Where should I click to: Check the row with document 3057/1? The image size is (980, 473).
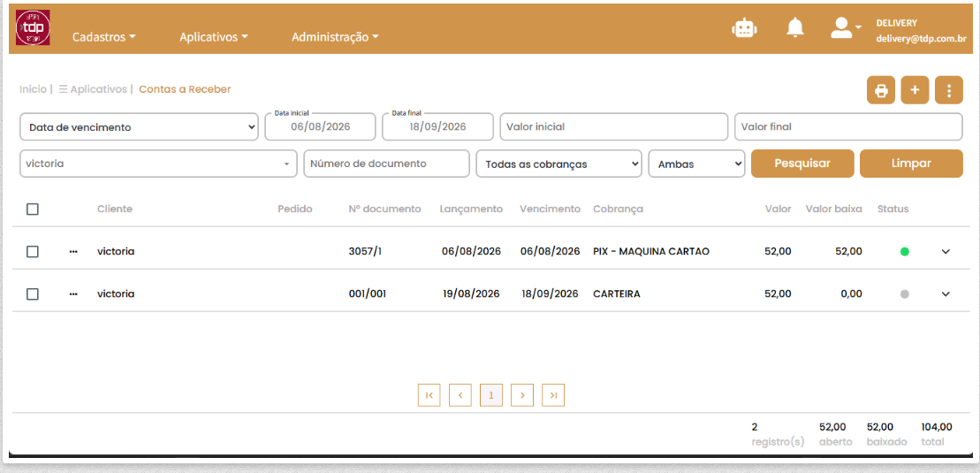click(x=33, y=251)
